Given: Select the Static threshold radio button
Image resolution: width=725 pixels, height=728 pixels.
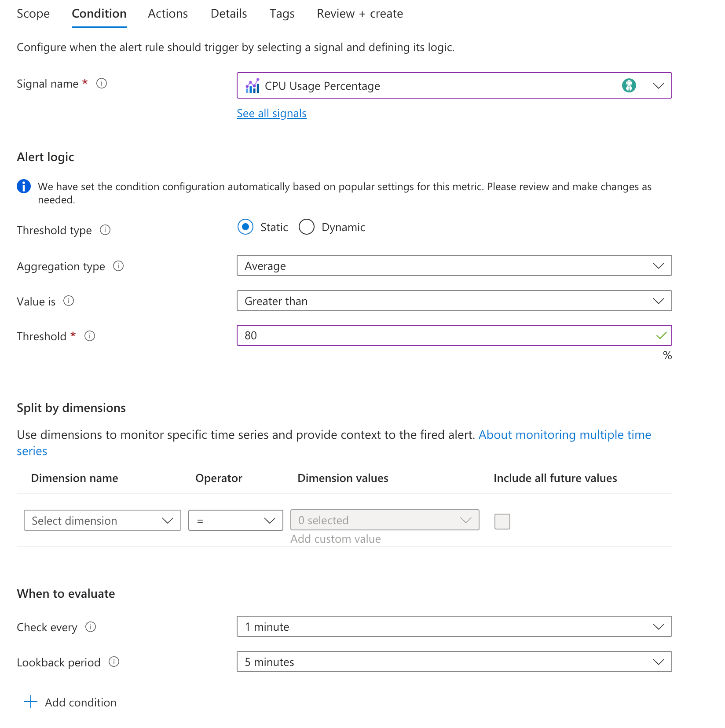Looking at the screenshot, I should coord(245,227).
